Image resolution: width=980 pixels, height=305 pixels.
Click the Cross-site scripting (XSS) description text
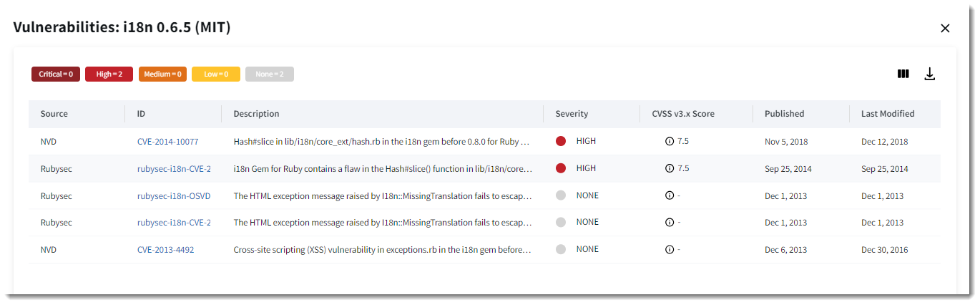[x=382, y=250]
